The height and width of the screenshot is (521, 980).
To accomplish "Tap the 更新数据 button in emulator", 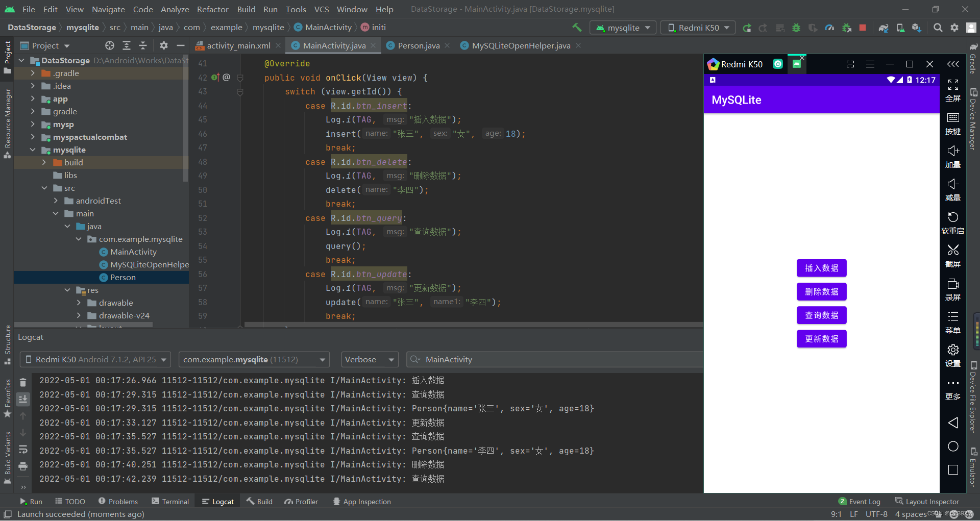I will click(822, 339).
